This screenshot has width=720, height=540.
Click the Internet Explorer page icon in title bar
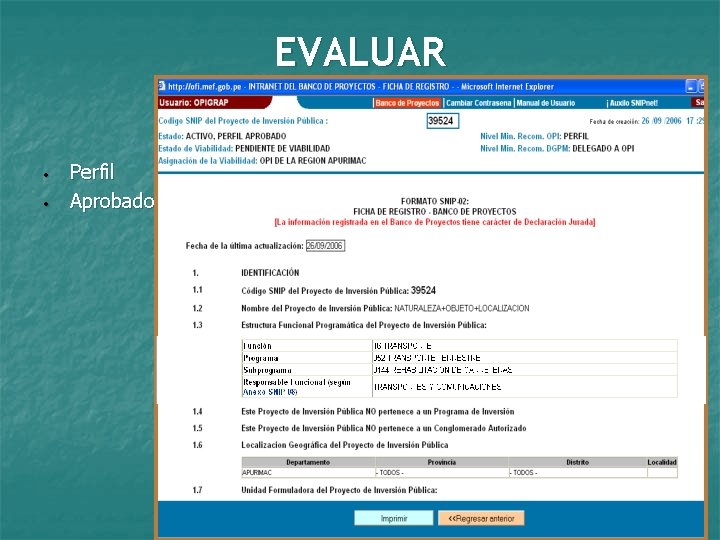(162, 86)
